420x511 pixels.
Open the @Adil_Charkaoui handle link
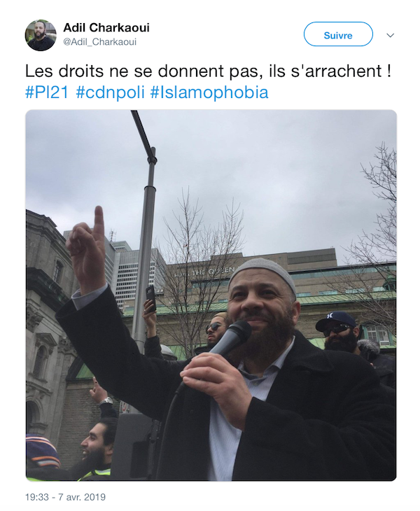click(99, 42)
